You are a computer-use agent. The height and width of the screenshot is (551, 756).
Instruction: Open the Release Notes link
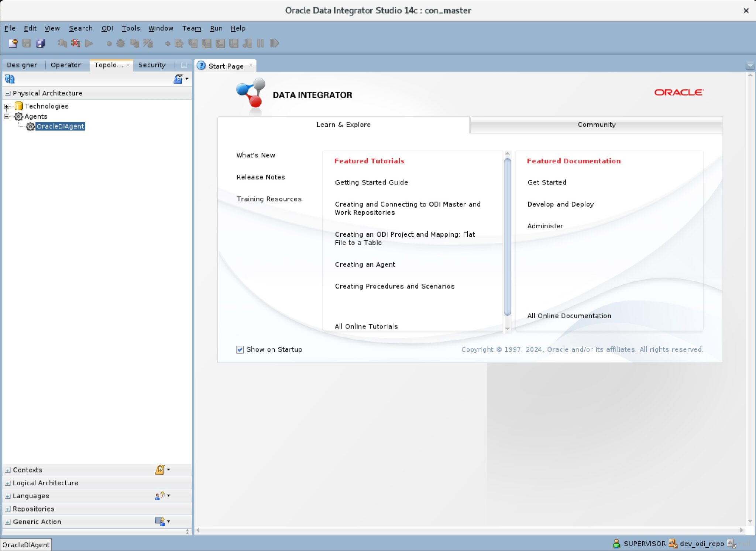click(261, 177)
